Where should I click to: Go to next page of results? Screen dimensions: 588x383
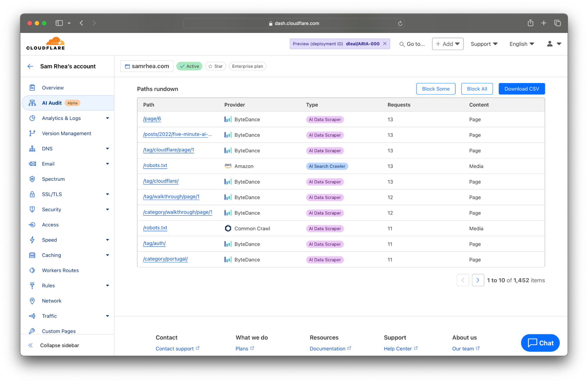[x=478, y=280]
